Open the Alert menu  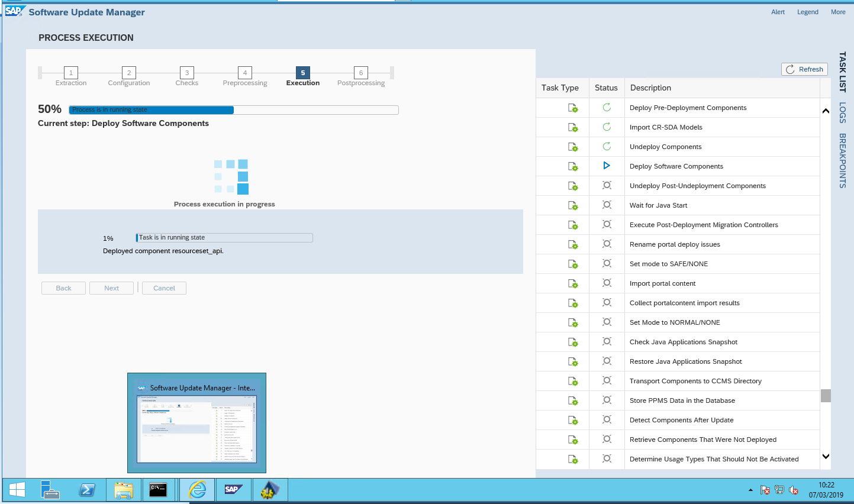778,12
